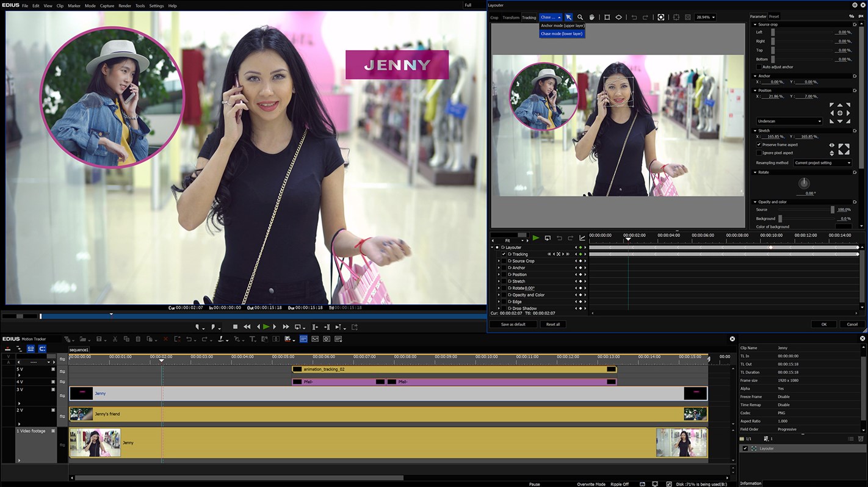Choose the ellipse shape tool in Layouter
This screenshot has width=868, height=487.
[618, 17]
